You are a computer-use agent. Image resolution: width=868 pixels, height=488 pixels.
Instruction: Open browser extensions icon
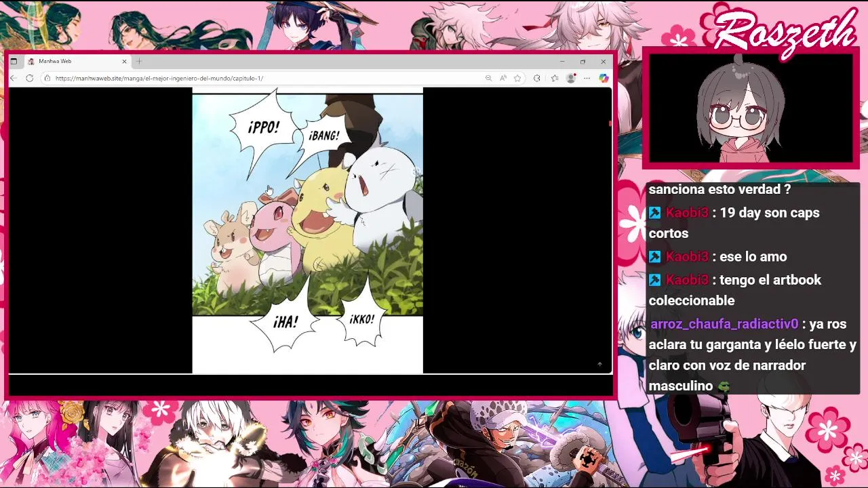click(x=537, y=78)
